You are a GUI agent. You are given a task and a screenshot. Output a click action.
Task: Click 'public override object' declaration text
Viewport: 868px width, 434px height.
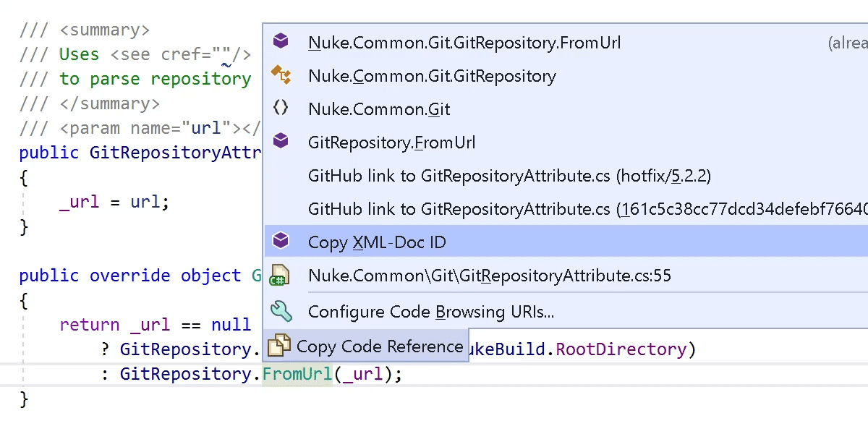pos(130,276)
